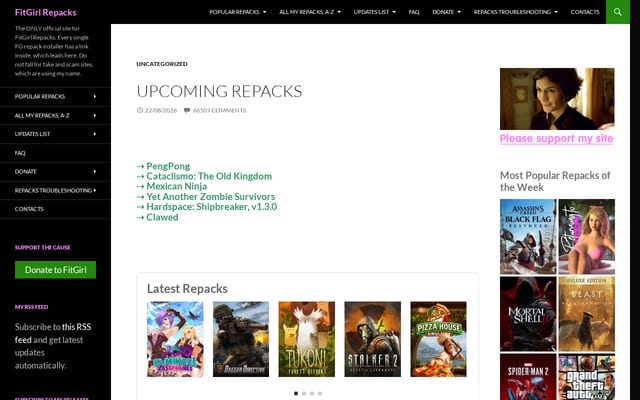The width and height of the screenshot is (640, 400).
Task: Click the Donate to FitGirl button
Action: tap(56, 270)
